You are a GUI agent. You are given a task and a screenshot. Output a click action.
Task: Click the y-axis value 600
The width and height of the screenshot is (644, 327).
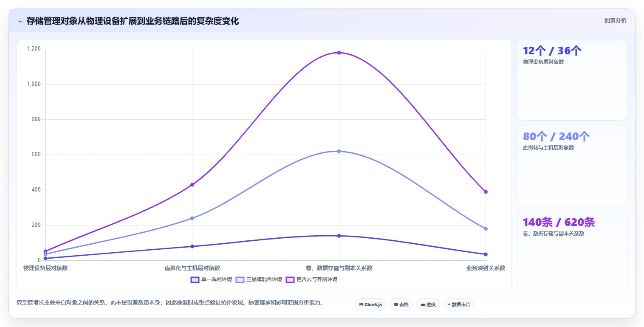(36, 155)
